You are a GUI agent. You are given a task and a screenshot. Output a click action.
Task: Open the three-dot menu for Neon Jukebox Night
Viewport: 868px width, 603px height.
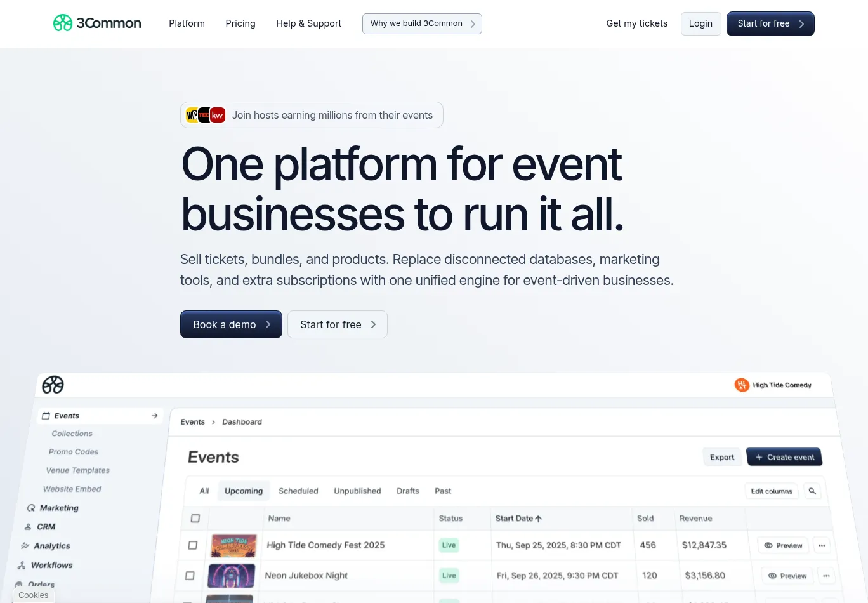tap(826, 576)
